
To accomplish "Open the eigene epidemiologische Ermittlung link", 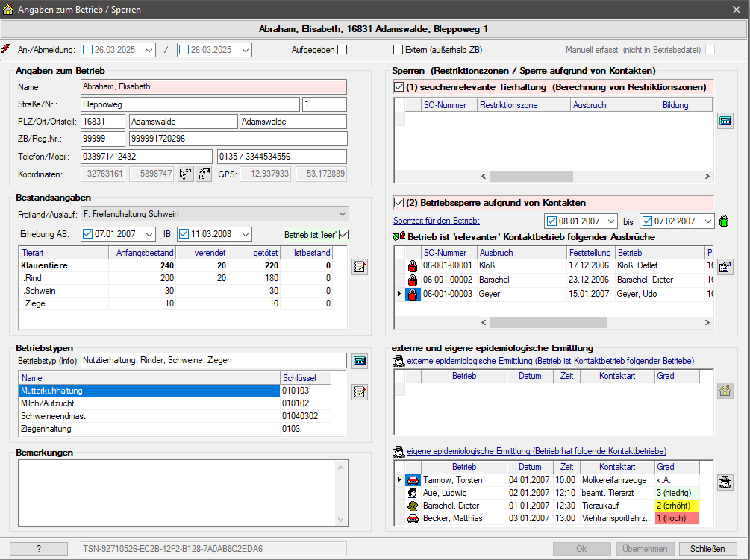I will [536, 450].
